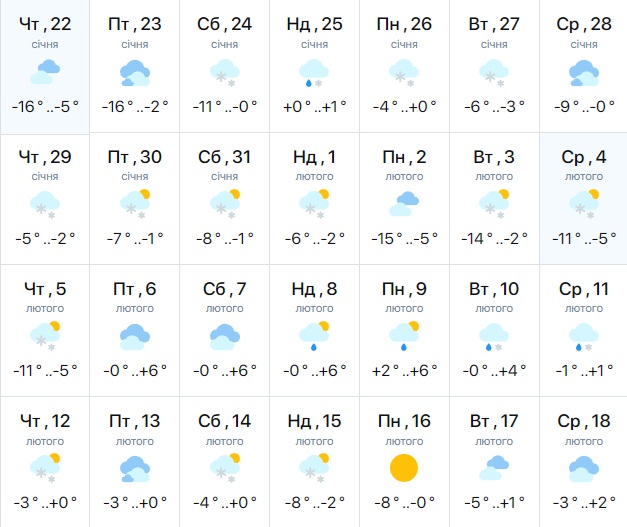Viewport: 627px width, 527px height.
Task: Open the day Вт, 10 лютого
Action: (x=494, y=290)
